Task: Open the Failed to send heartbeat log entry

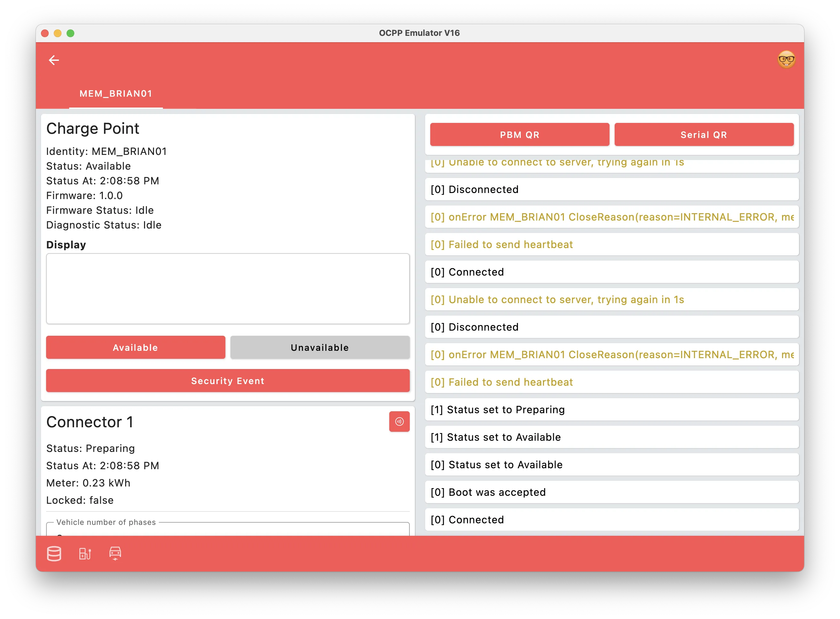Action: [611, 244]
